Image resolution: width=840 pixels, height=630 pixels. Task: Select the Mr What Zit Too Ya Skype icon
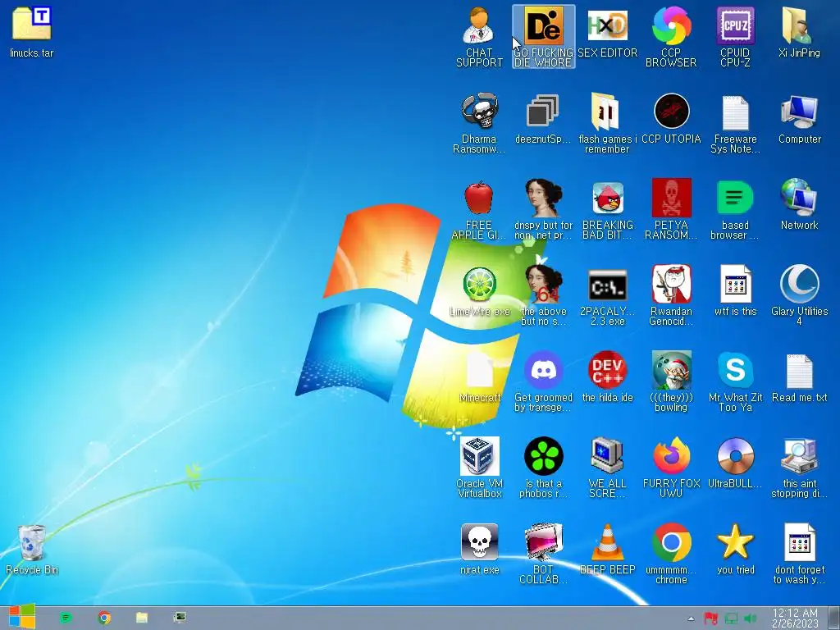735,371
